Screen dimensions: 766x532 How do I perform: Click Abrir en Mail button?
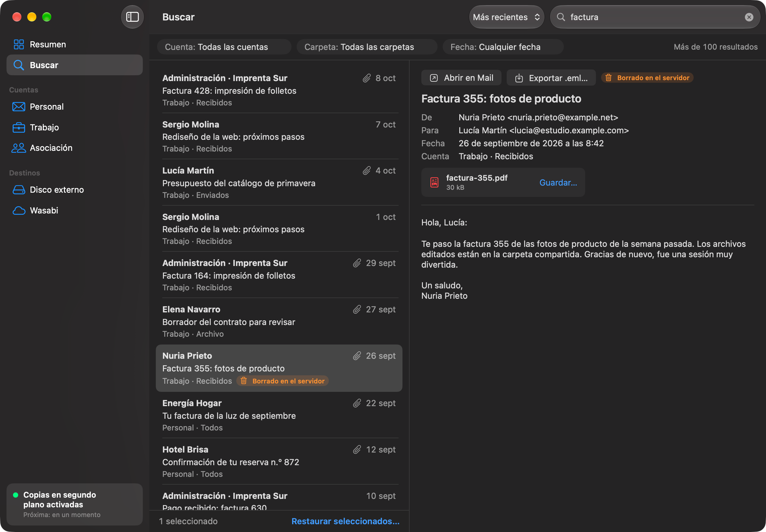[461, 78]
